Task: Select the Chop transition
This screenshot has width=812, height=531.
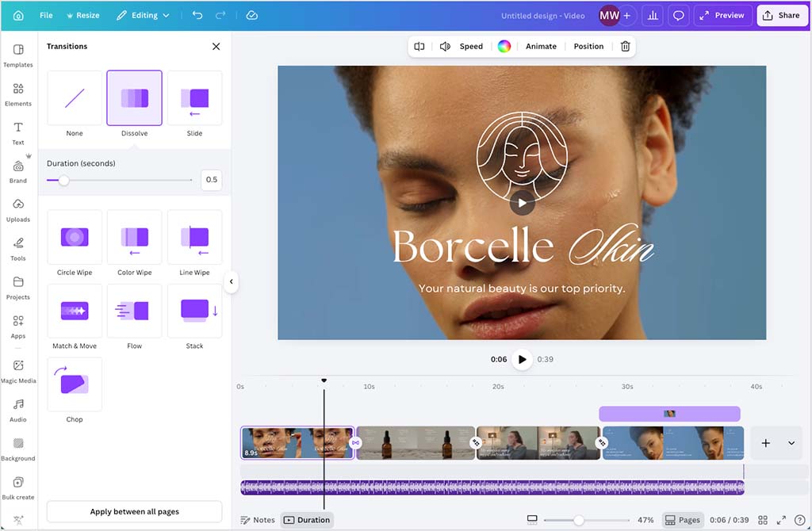Action: 75,384
